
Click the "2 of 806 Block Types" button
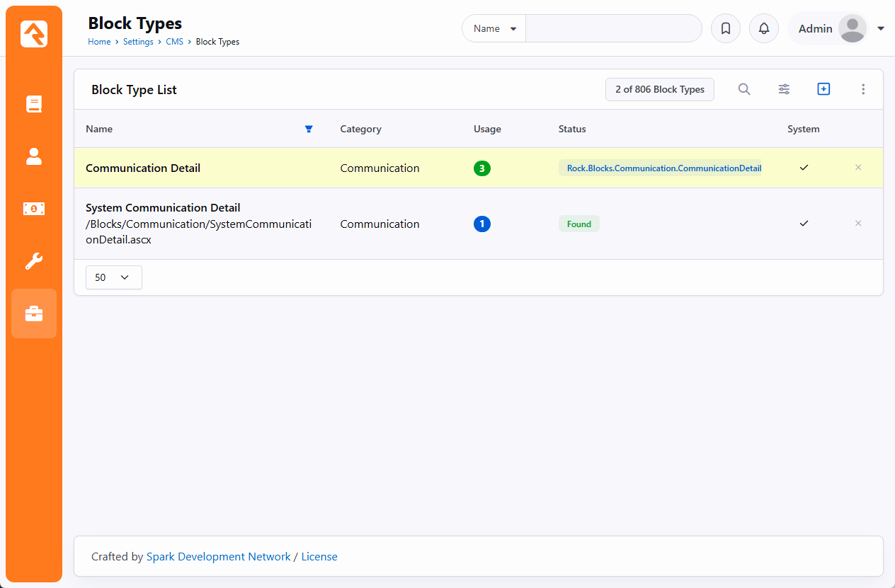click(659, 89)
